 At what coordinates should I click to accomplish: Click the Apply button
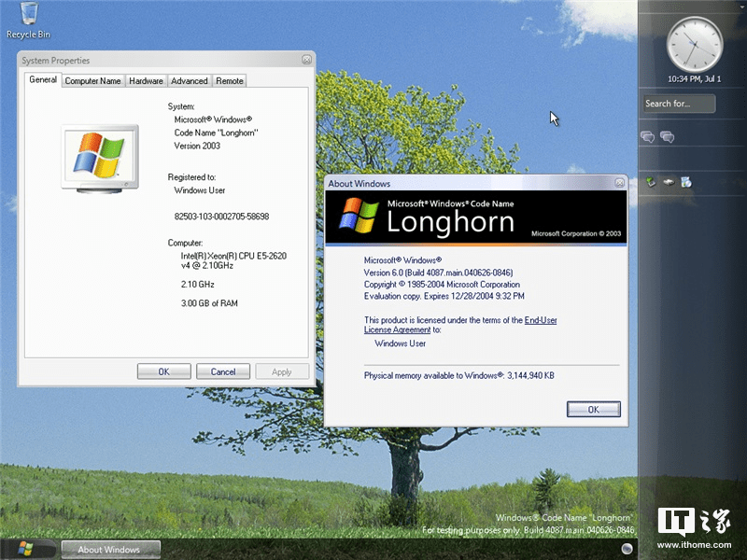tap(282, 371)
